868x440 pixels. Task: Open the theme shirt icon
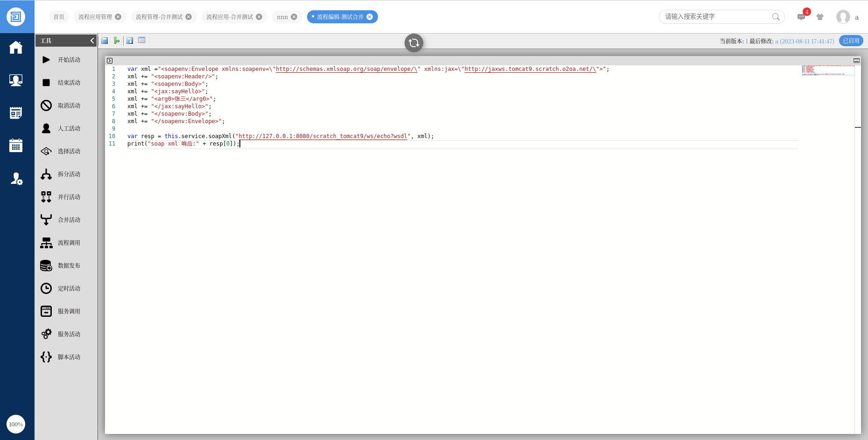point(820,17)
